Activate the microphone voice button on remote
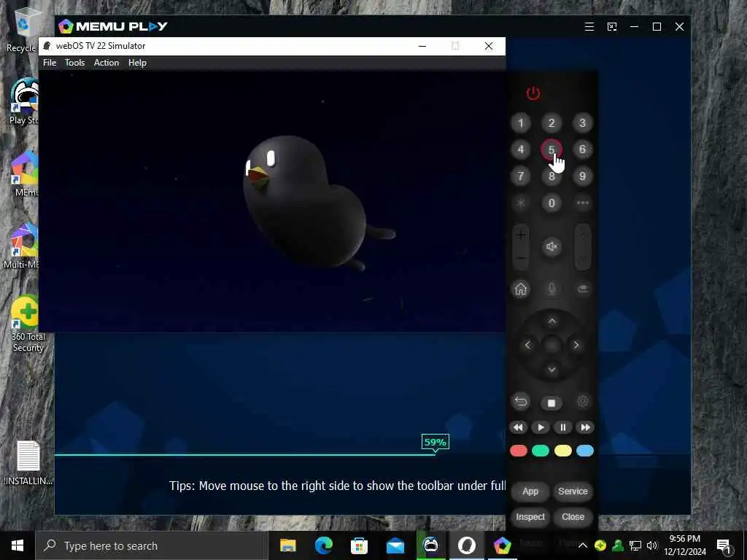Screen dimensions: 747x560 point(551,289)
